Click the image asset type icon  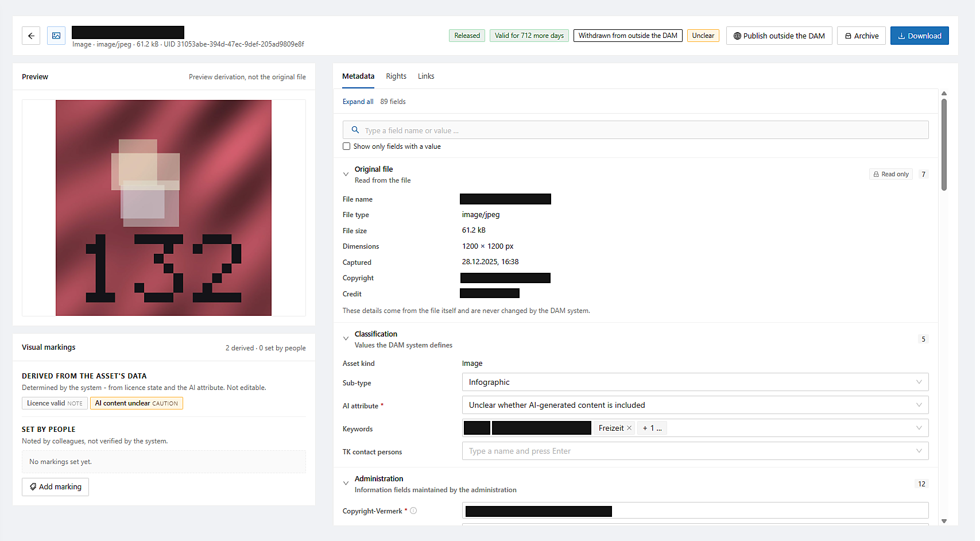56,36
